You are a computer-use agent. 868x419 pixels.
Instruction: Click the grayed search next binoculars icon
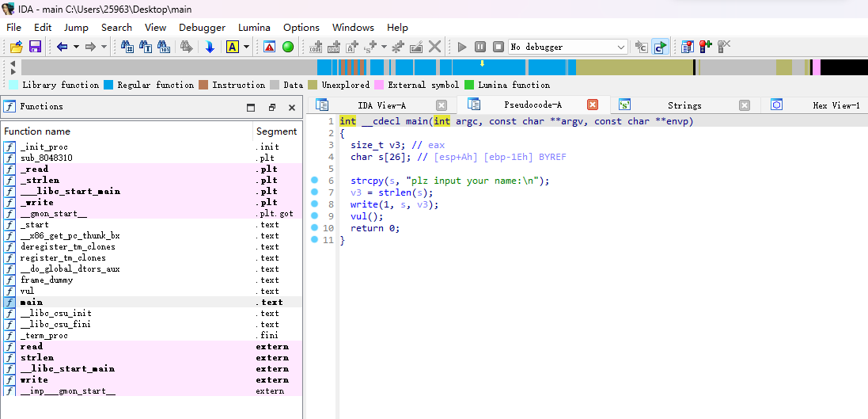pos(187,47)
